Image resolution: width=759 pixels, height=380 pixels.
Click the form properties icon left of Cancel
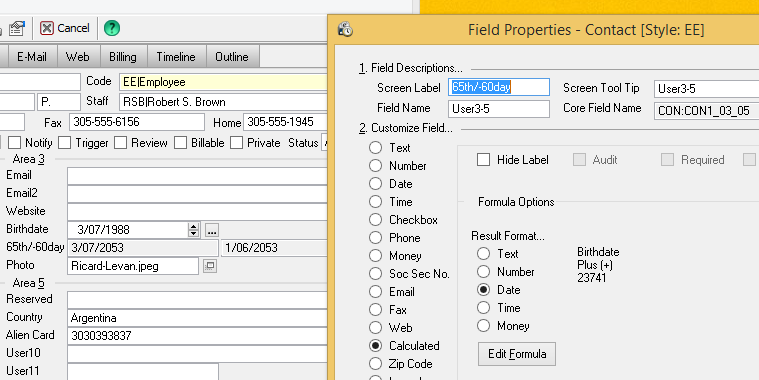click(x=16, y=28)
